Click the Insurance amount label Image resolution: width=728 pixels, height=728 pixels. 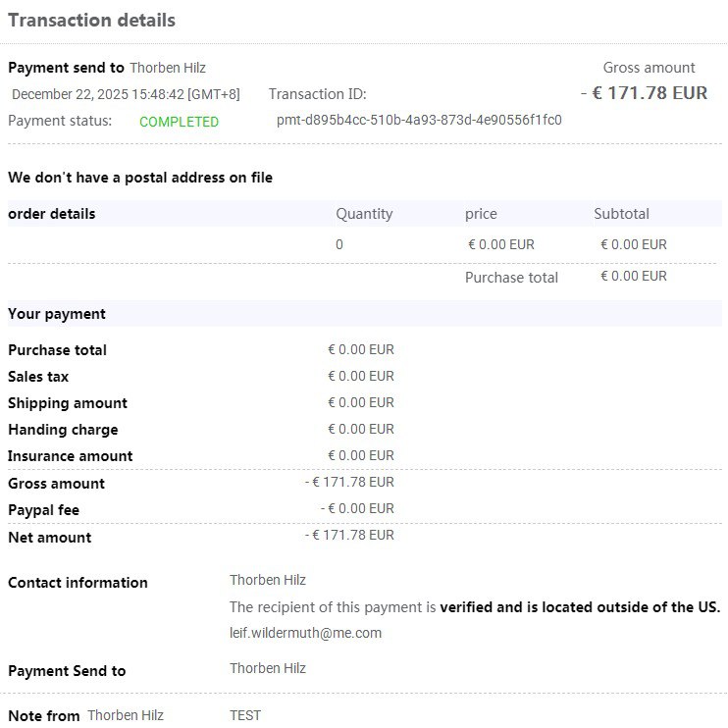tap(71, 456)
